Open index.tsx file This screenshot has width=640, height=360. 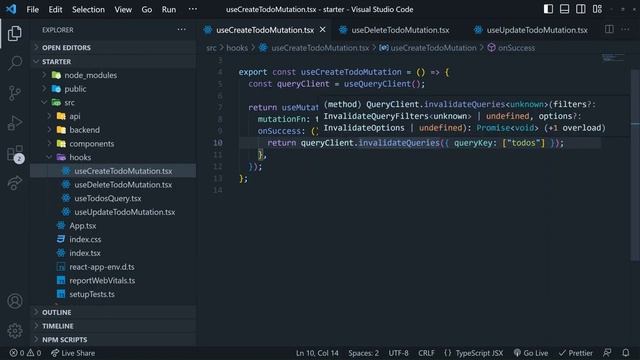pos(113,253)
